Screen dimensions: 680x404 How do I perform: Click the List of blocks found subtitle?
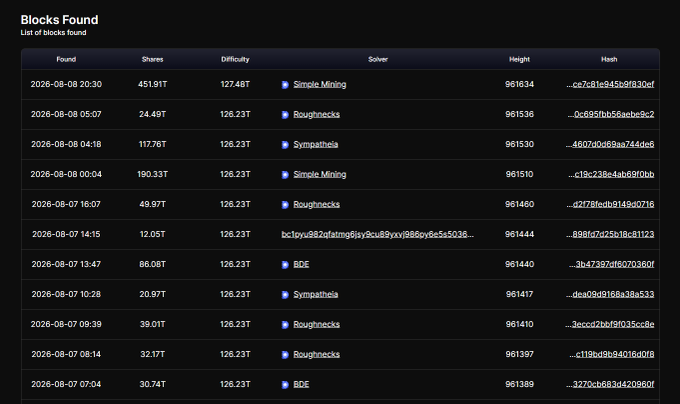(x=53, y=33)
